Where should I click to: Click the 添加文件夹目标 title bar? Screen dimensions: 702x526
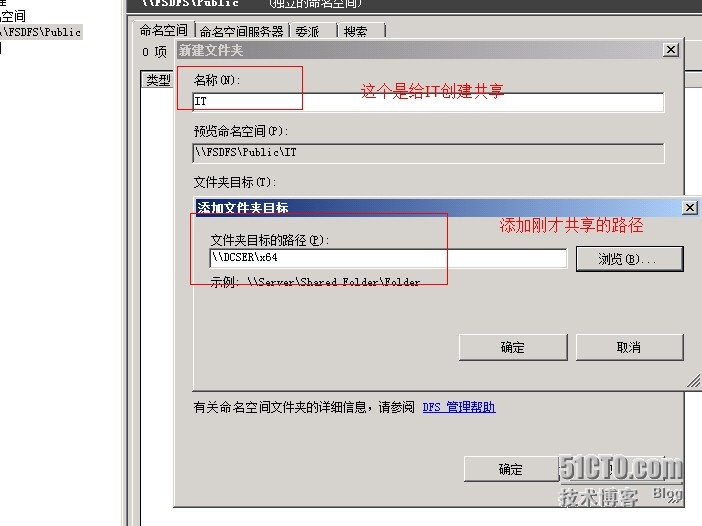(x=439, y=208)
